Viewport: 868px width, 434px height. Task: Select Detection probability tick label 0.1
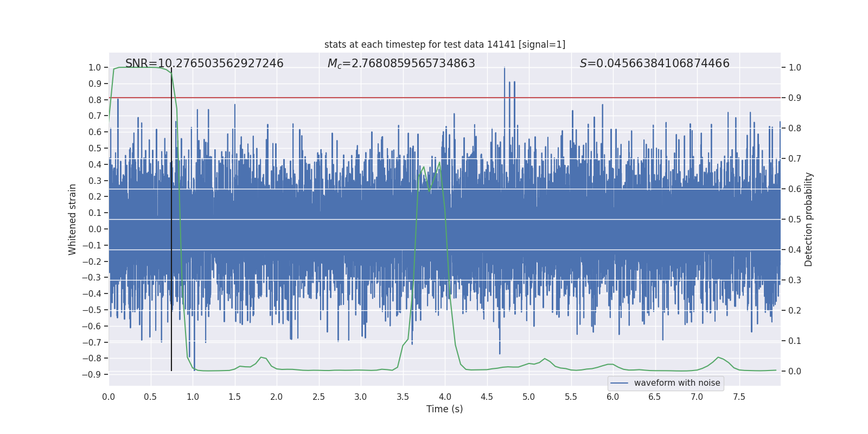click(795, 341)
